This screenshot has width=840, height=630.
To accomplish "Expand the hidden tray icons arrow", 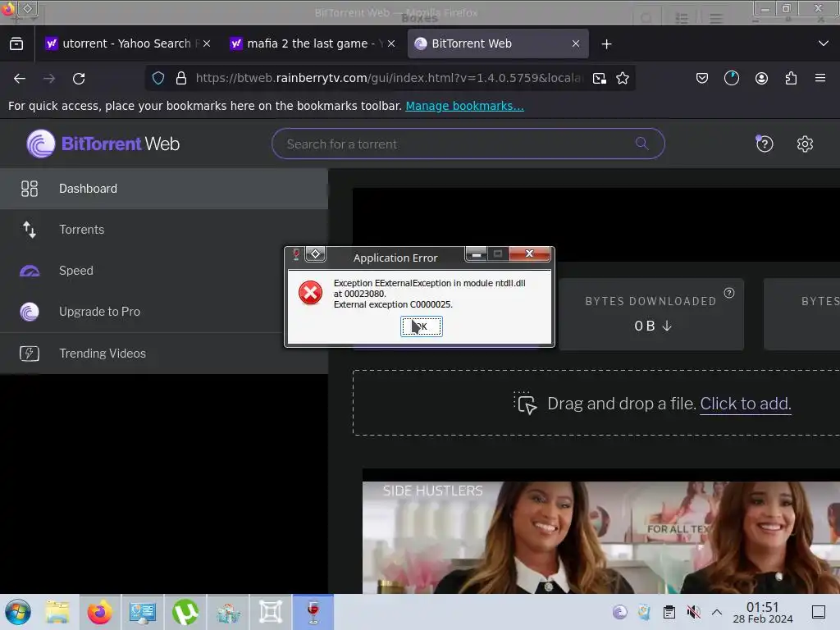I will click(717, 612).
